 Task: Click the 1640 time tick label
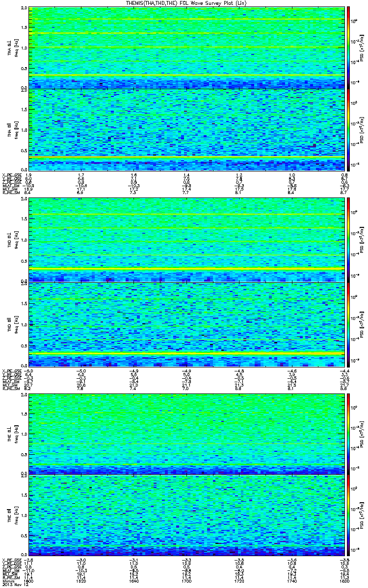pyautogui.click(x=134, y=581)
